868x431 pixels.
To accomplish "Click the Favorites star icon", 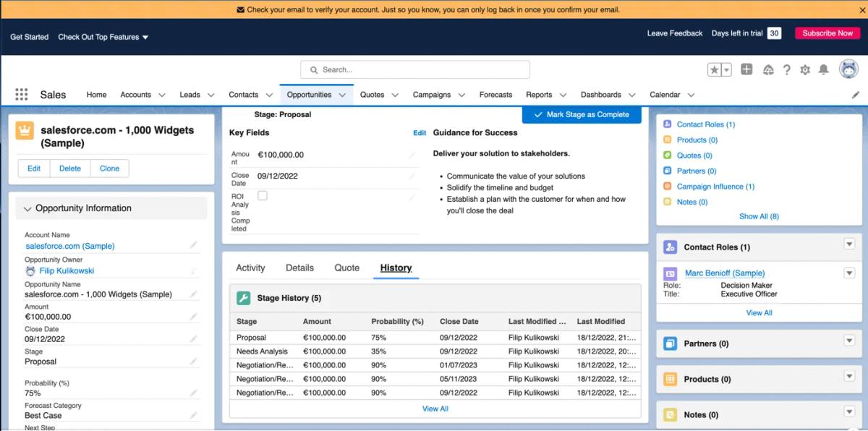I will (715, 70).
